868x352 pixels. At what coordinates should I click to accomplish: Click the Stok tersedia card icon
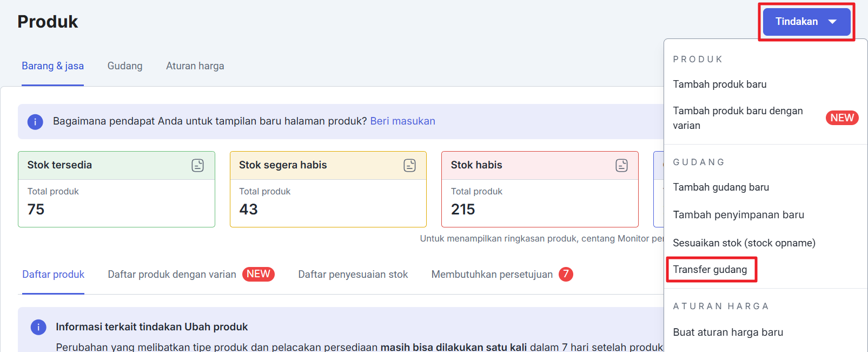tap(198, 165)
